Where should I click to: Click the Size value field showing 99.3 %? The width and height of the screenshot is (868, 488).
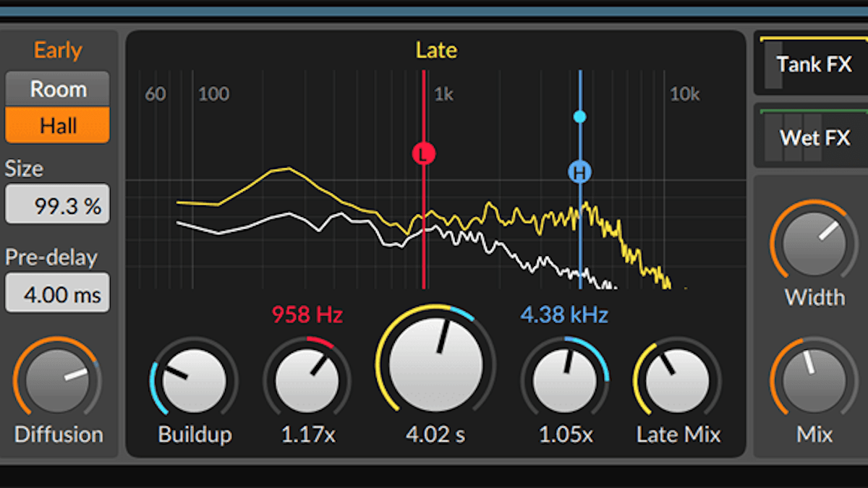pos(58,205)
